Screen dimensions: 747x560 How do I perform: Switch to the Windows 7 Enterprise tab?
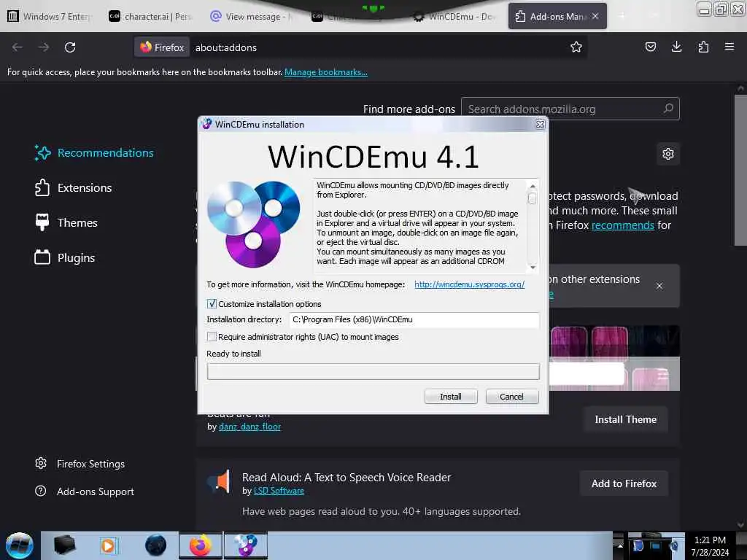(49, 16)
